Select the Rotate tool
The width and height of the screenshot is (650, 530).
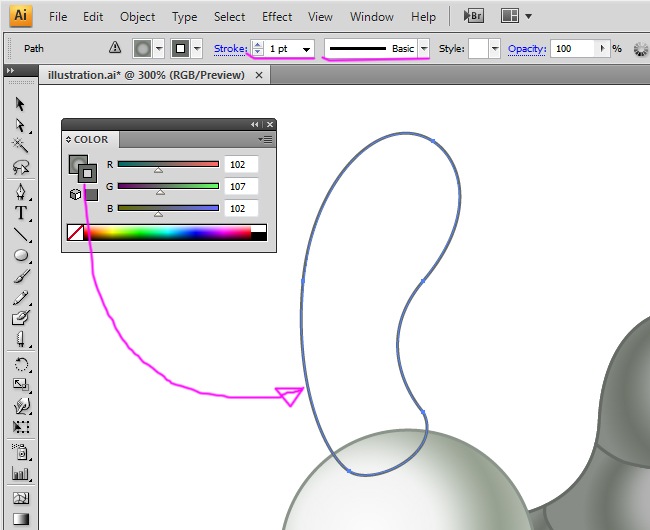tap(21, 365)
